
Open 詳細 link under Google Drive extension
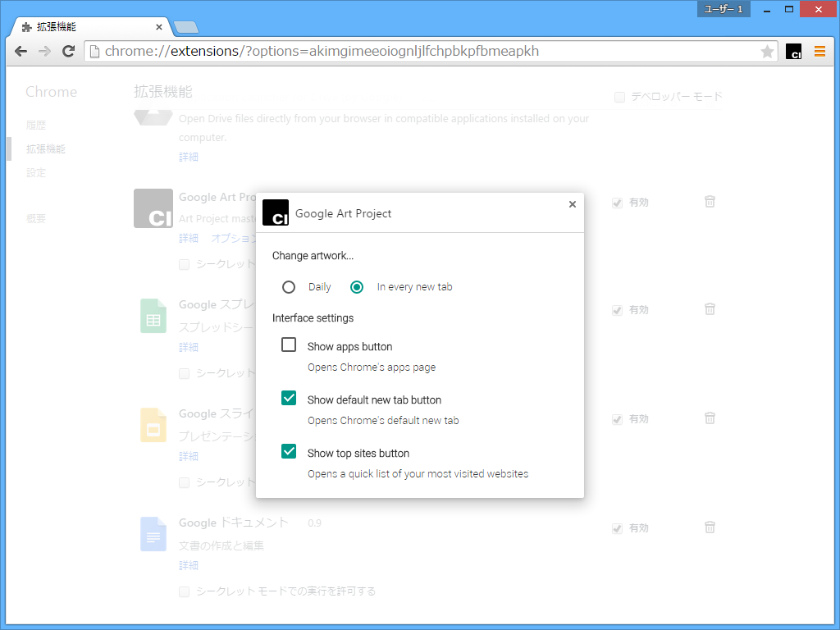tap(189, 157)
